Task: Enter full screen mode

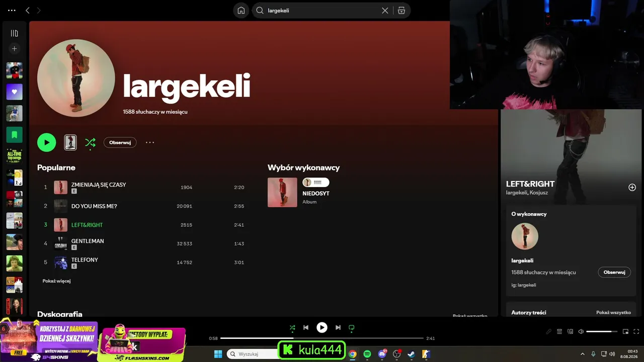Action: (636, 332)
